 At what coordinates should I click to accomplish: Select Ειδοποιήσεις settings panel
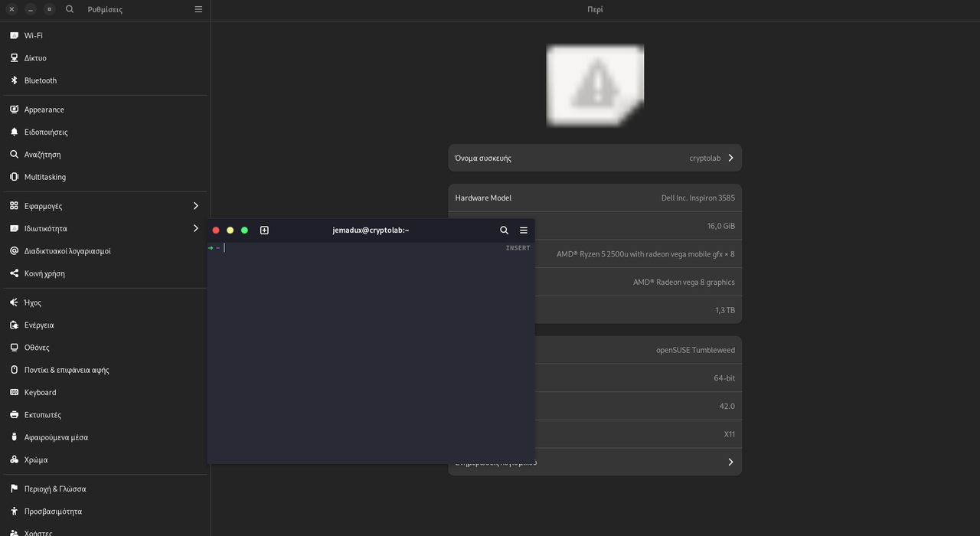pos(105,132)
